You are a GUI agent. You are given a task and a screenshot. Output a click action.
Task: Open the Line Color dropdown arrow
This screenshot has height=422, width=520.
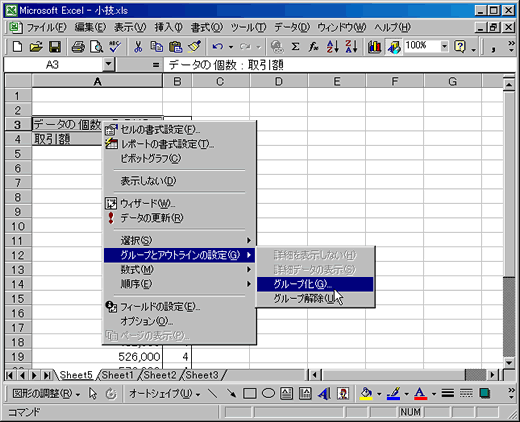[406, 394]
